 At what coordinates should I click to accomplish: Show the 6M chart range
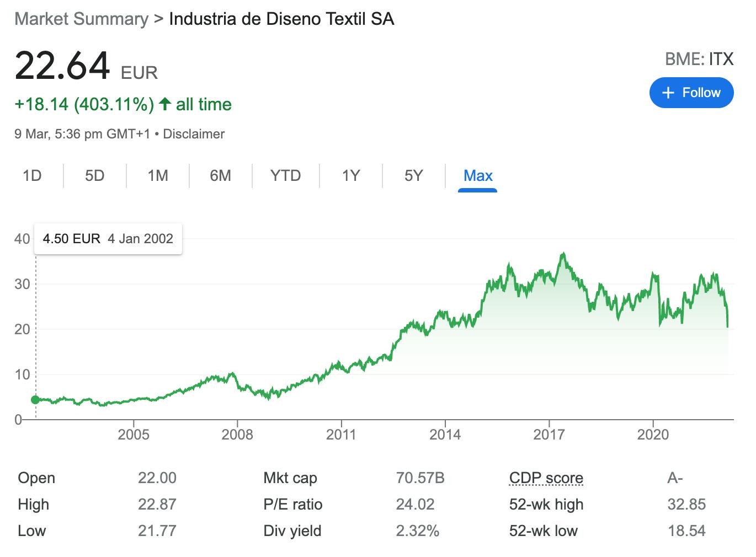click(220, 175)
